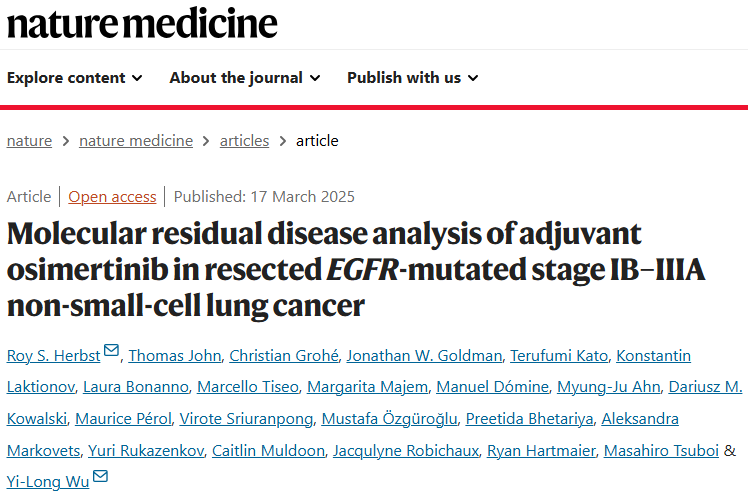Go to nature breadcrumb link
The image size is (748, 497).
coord(29,141)
